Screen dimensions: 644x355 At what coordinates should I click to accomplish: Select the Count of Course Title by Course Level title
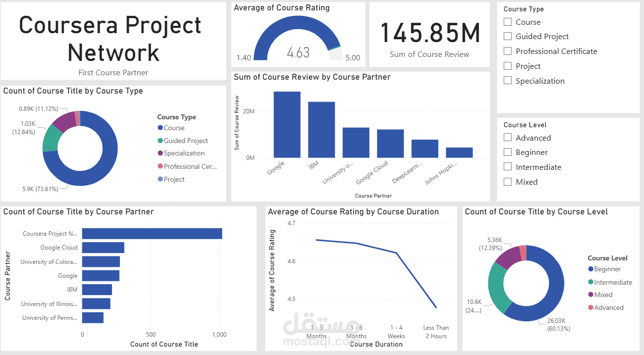536,212
